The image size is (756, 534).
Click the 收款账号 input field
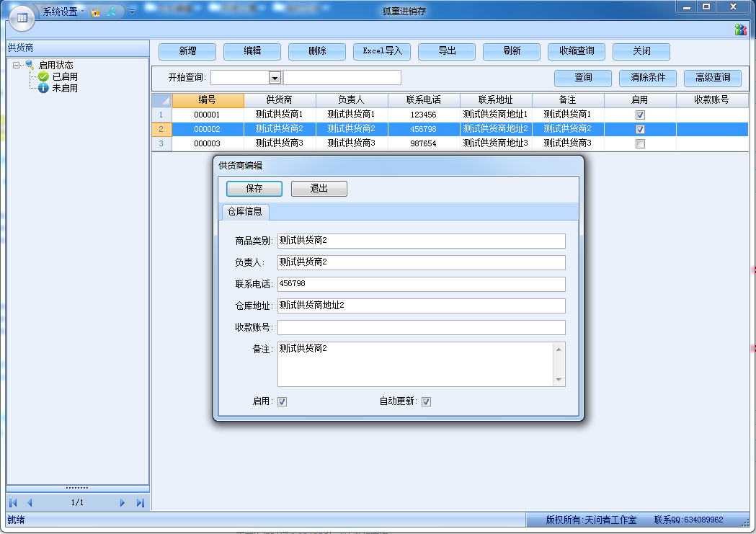421,328
